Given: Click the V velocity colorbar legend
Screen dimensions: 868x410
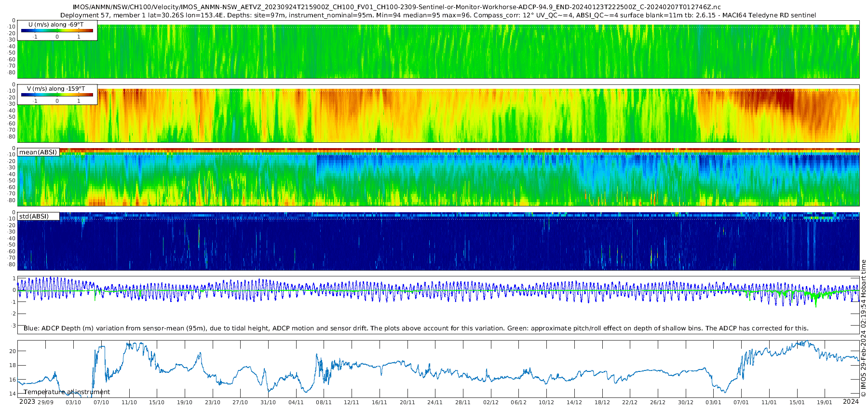Looking at the screenshot, I should pos(57,95).
